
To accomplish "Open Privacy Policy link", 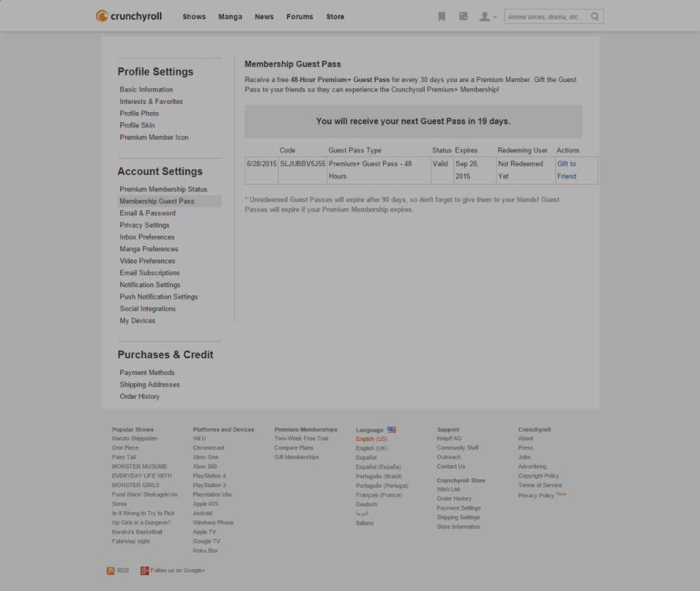I will point(536,495).
